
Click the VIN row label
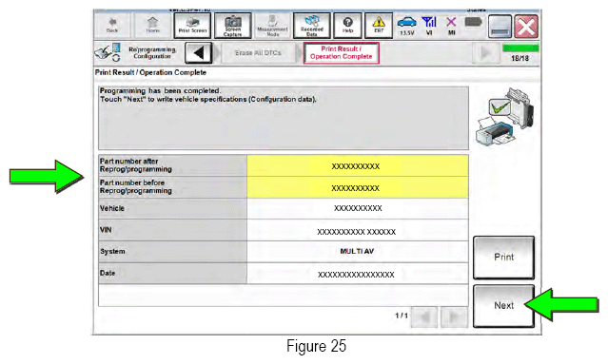[x=106, y=230]
